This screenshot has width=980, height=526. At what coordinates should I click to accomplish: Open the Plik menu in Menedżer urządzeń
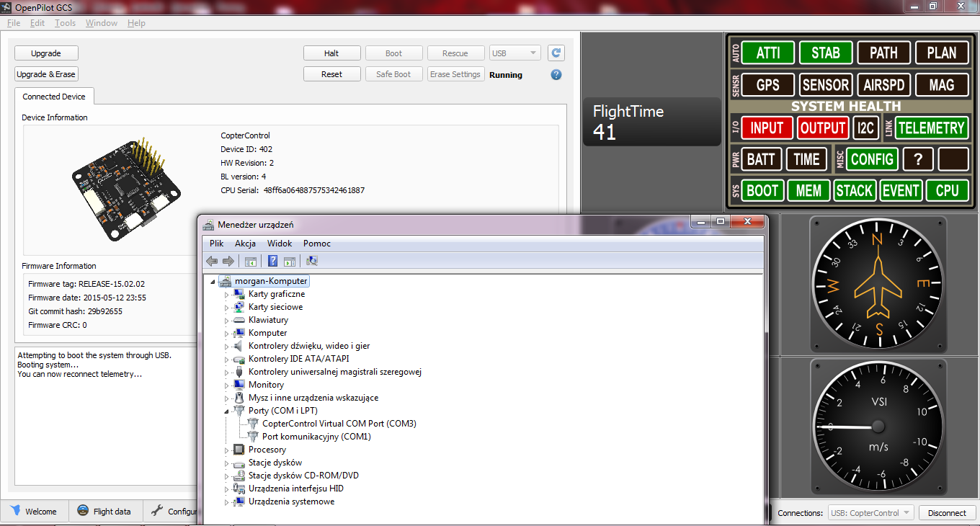[216, 244]
